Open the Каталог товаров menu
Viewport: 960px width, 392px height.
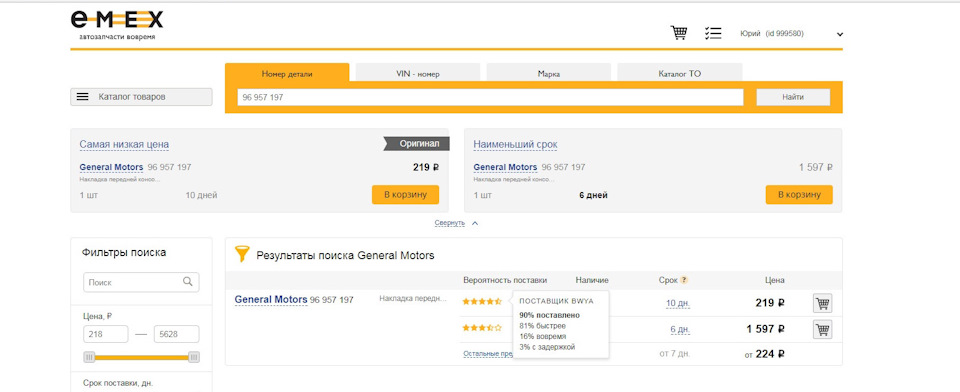point(141,97)
